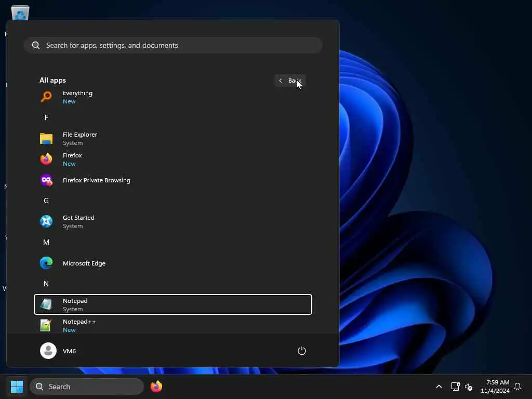Viewport: 532px width, 399px height.
Task: Launch Notepad icon in list
Action: 46,304
